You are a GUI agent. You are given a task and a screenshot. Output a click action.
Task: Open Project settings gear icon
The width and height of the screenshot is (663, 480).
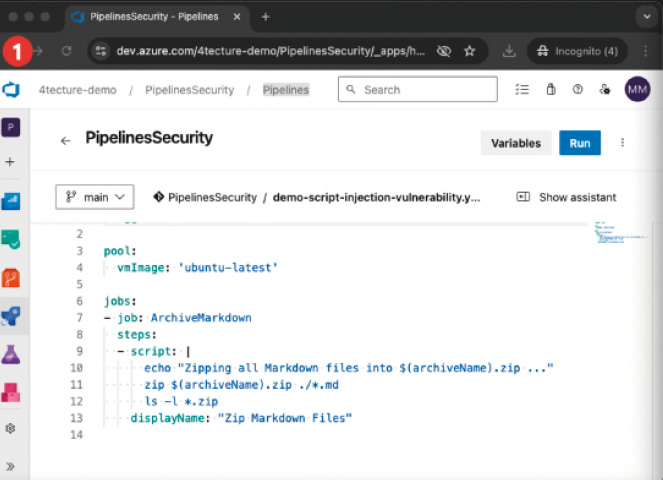[x=10, y=428]
